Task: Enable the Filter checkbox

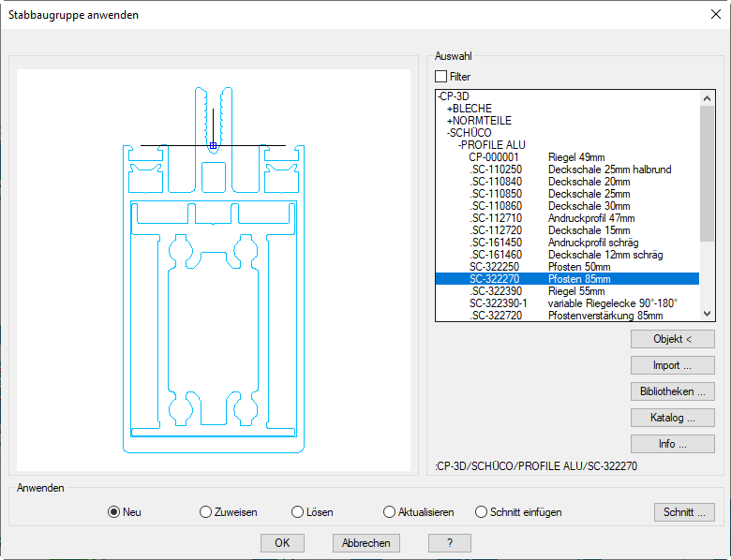Action: pos(441,77)
